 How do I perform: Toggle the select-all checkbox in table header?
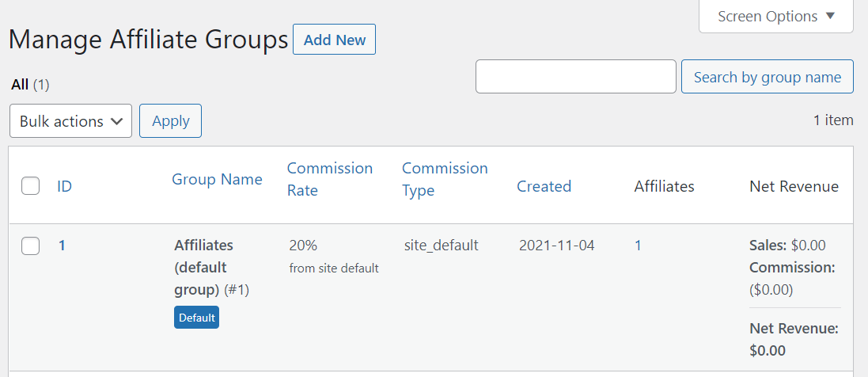(x=30, y=185)
